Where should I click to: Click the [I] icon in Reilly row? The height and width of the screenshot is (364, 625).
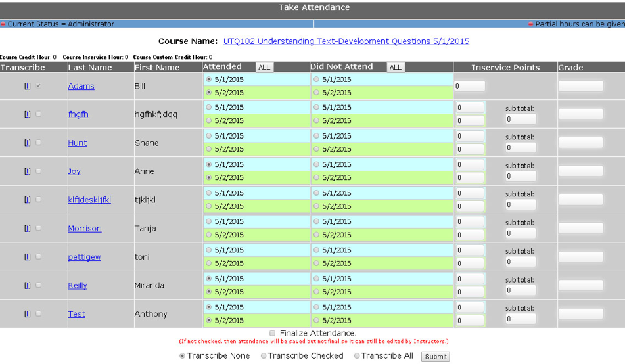coord(27,285)
